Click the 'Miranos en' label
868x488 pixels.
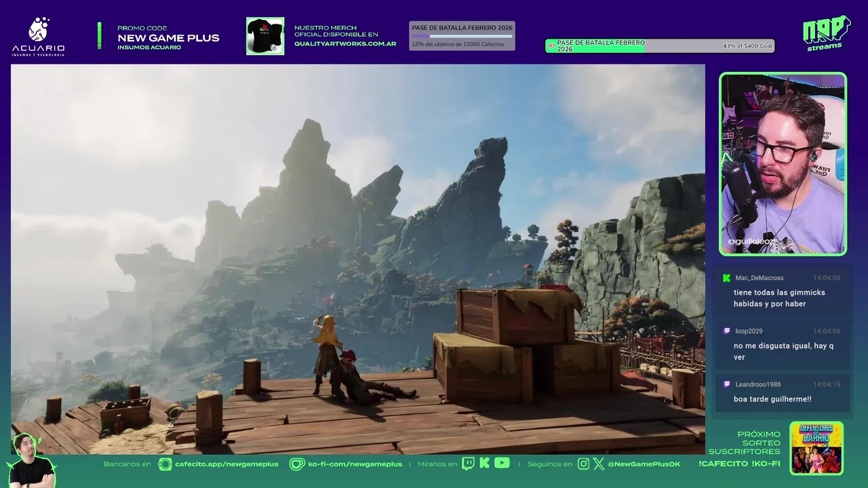point(437,464)
